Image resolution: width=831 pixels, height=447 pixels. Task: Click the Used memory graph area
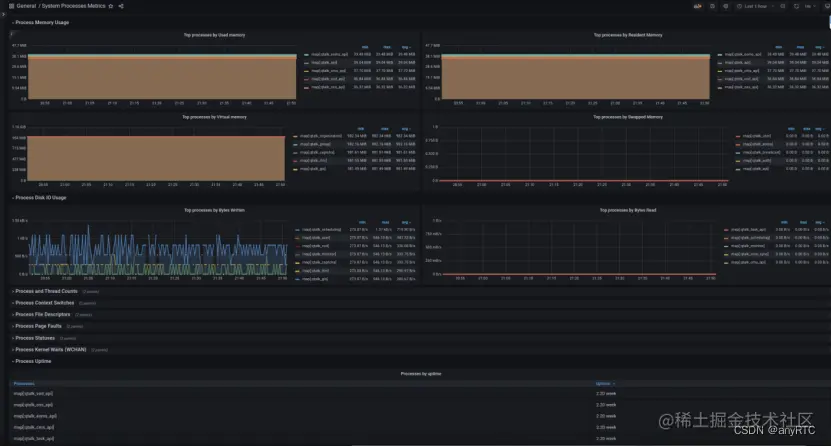pyautogui.click(x=162, y=76)
